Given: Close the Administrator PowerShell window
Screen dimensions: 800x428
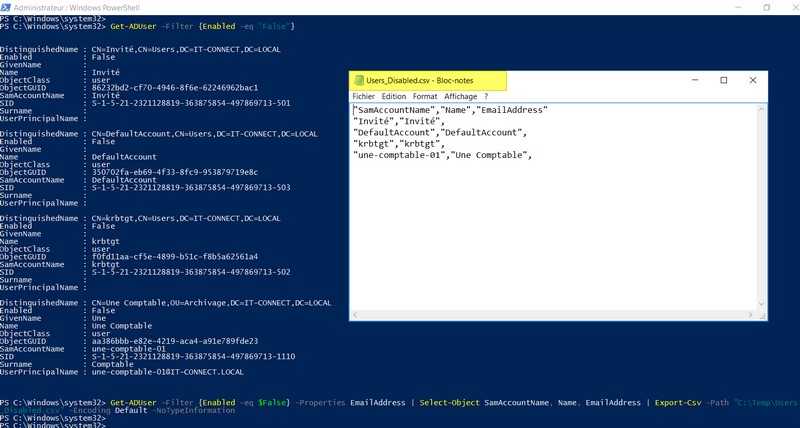Looking at the screenshot, I should [790, 6].
